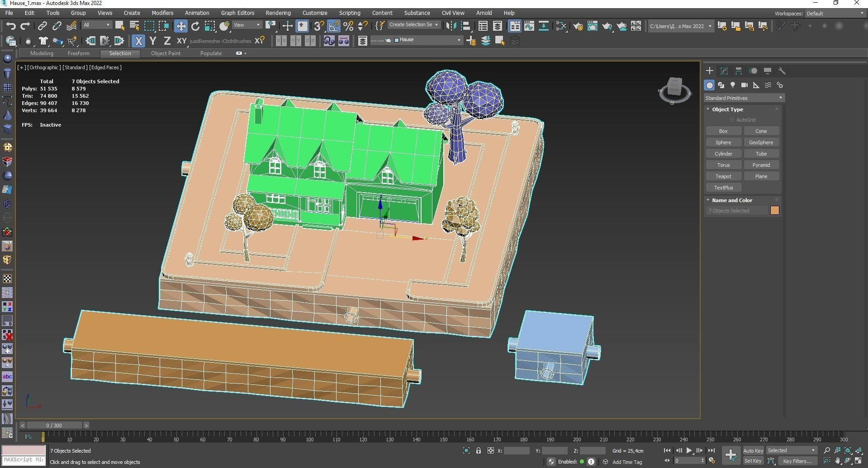
Task: Open Select by Name list
Action: (134, 26)
